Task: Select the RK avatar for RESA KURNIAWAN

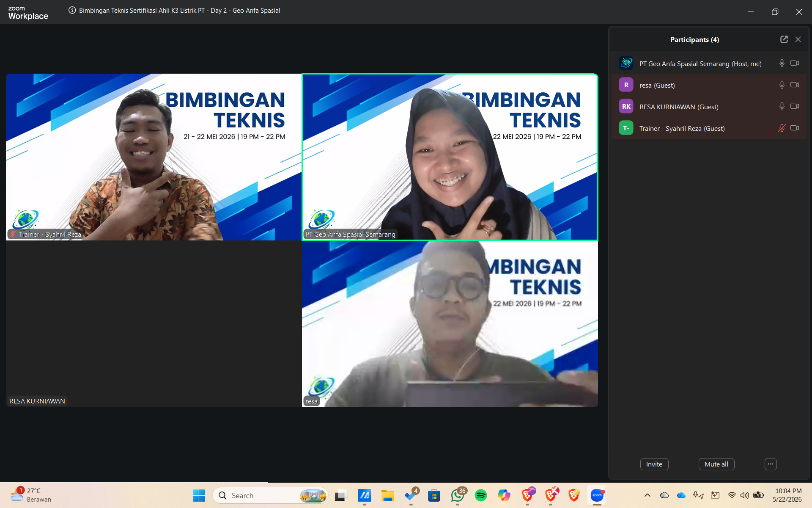Action: pyautogui.click(x=626, y=106)
